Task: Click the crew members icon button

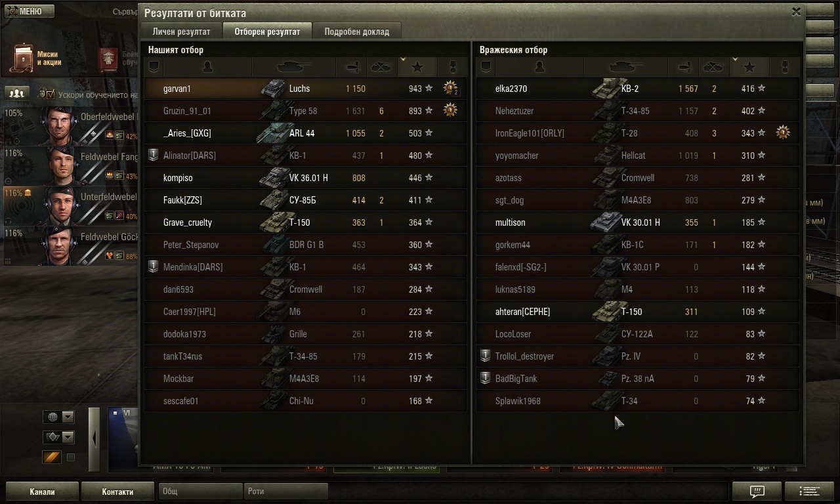Action: (x=17, y=94)
